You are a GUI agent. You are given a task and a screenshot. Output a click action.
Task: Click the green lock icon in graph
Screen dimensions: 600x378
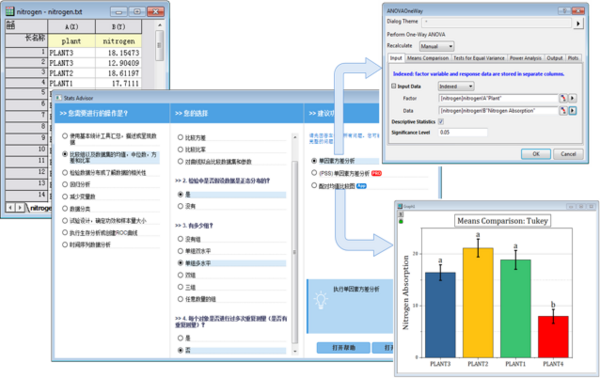(x=401, y=222)
